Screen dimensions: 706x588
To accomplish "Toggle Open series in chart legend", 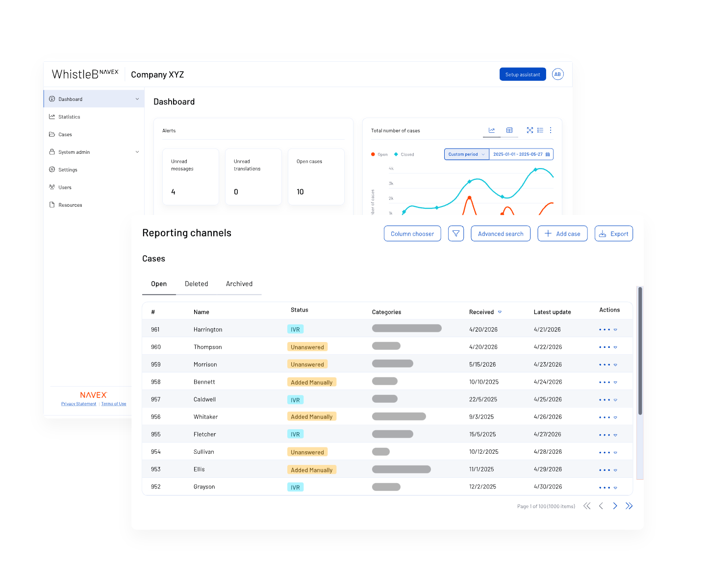I will click(379, 154).
